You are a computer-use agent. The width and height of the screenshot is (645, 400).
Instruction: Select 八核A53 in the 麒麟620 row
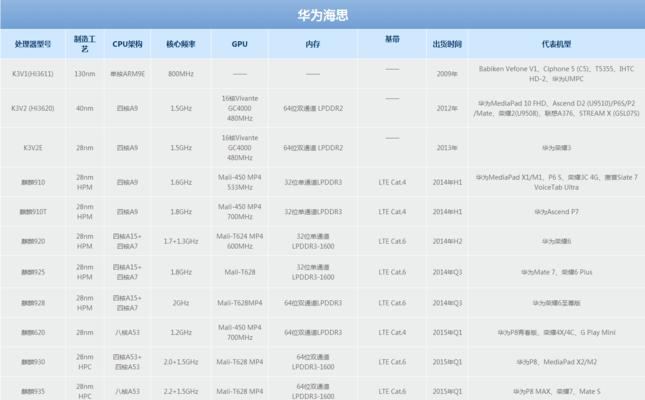127,333
